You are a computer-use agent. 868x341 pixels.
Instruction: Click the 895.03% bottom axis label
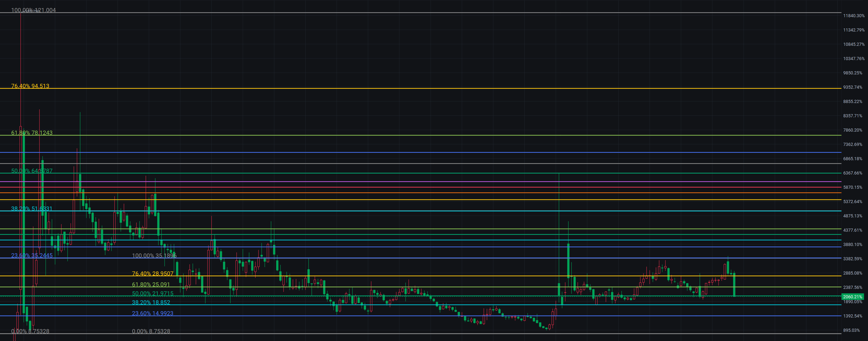tap(851, 330)
